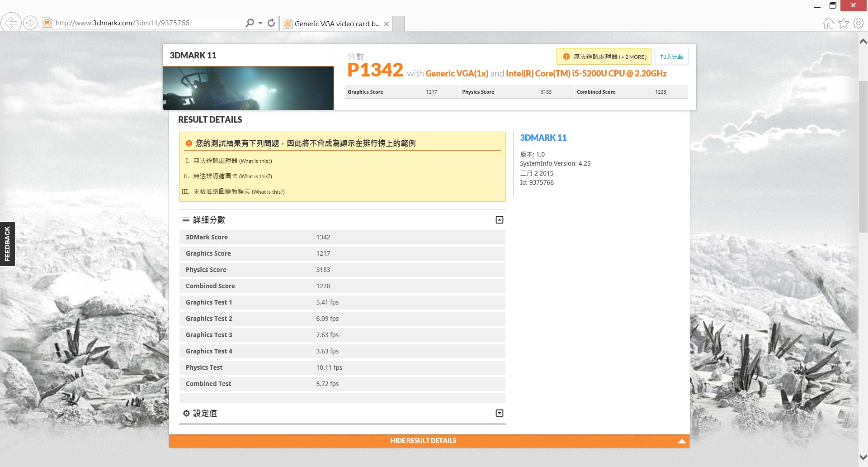Click the 加入比較 button
Image resolution: width=868 pixels, height=467 pixels.
point(671,57)
